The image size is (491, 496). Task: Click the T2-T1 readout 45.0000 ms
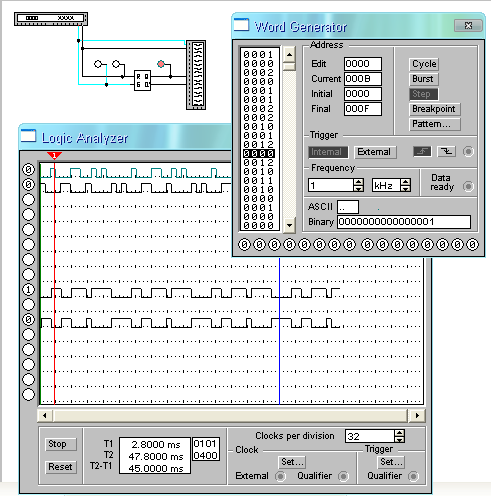[156, 468]
